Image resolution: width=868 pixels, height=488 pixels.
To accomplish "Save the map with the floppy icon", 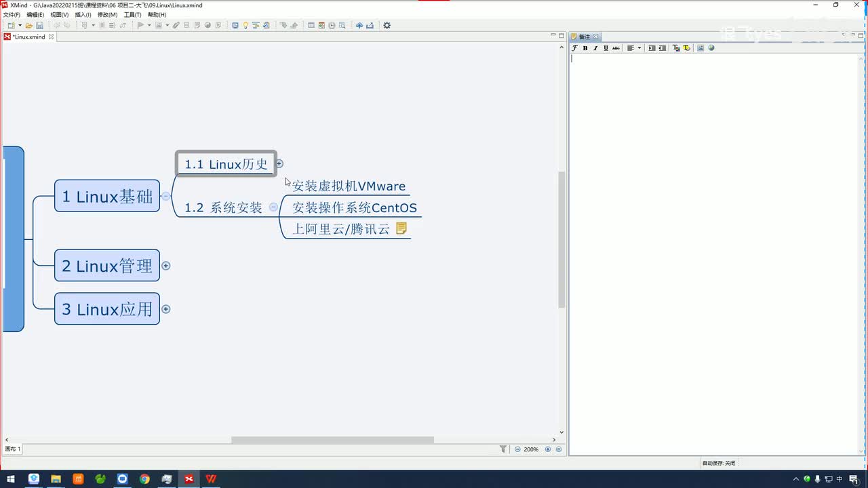I will click(x=39, y=26).
